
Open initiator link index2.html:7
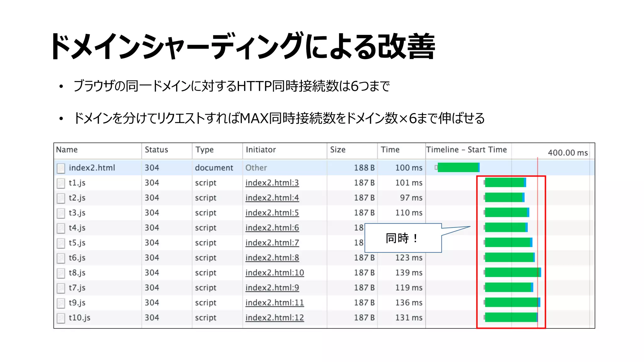pyautogui.click(x=272, y=243)
